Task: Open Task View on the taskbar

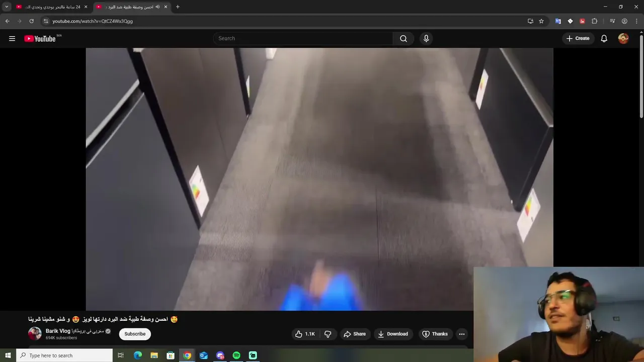Action: click(x=121, y=355)
